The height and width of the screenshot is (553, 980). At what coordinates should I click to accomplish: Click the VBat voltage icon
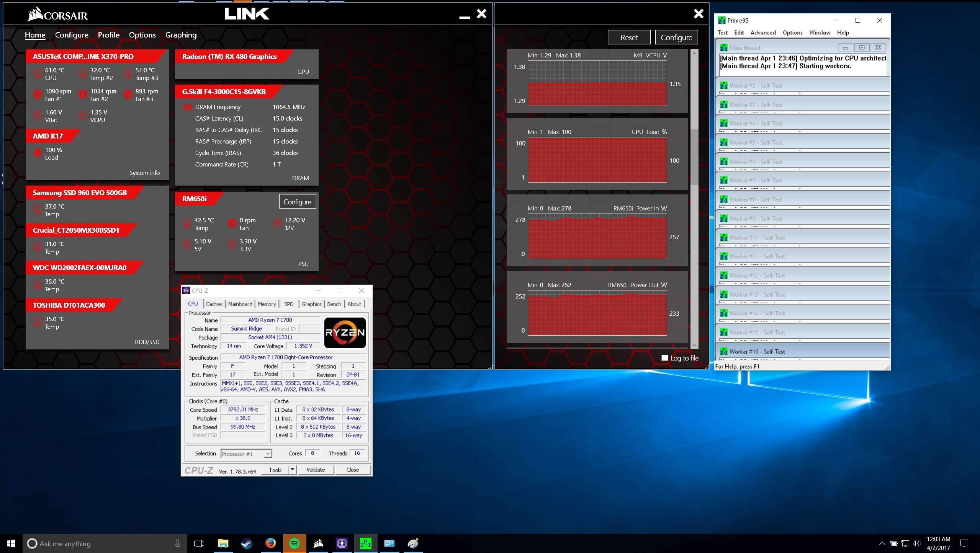pos(38,116)
